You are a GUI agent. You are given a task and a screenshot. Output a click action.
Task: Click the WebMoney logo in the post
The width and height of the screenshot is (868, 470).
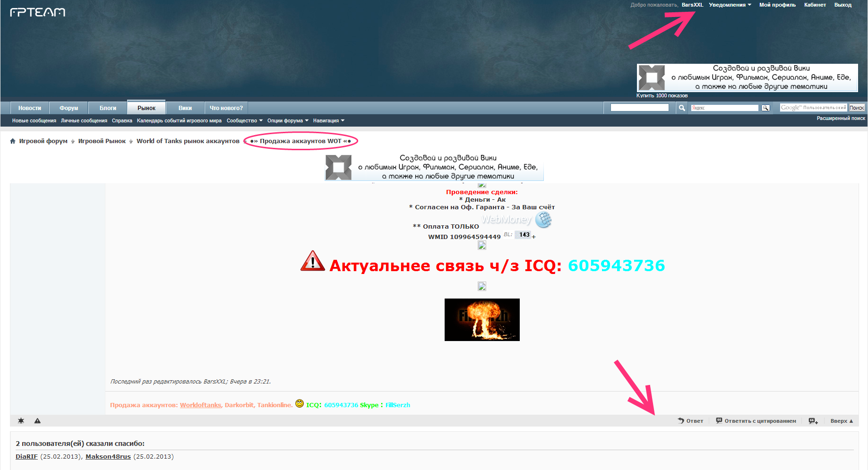(516, 220)
